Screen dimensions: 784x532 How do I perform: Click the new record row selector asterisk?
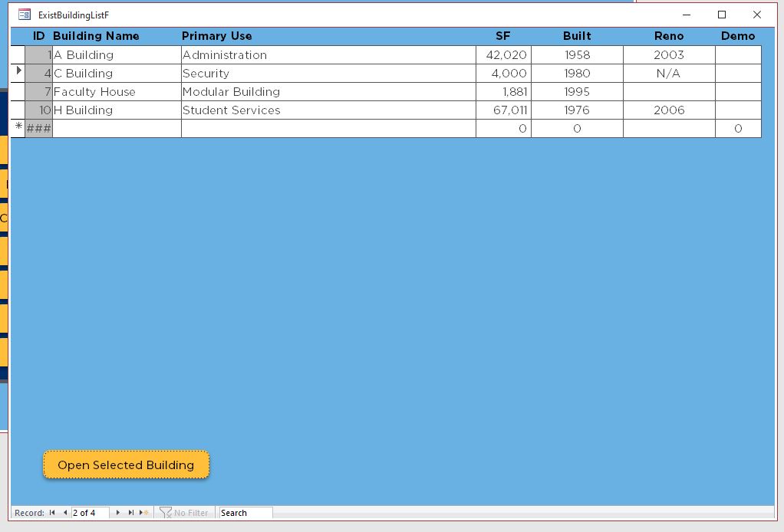(18, 129)
